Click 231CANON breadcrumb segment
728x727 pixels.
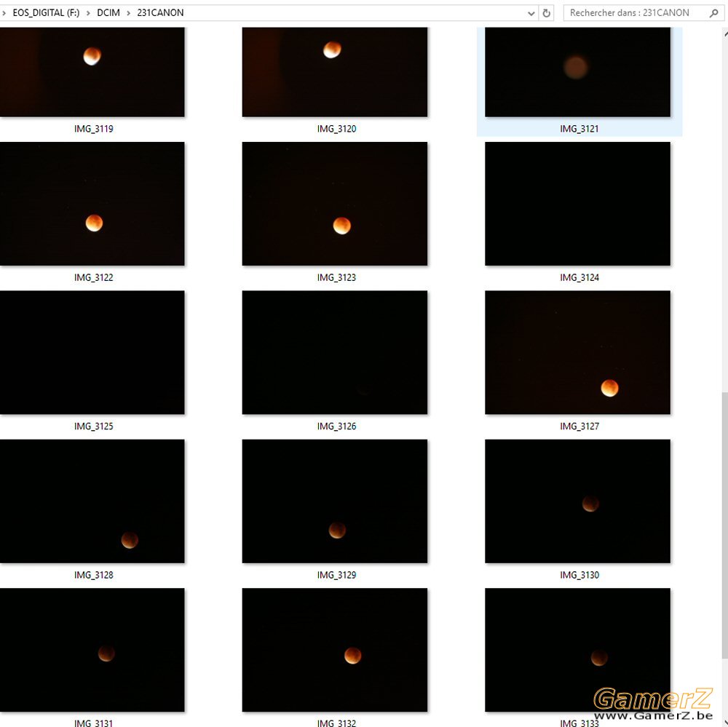point(160,13)
